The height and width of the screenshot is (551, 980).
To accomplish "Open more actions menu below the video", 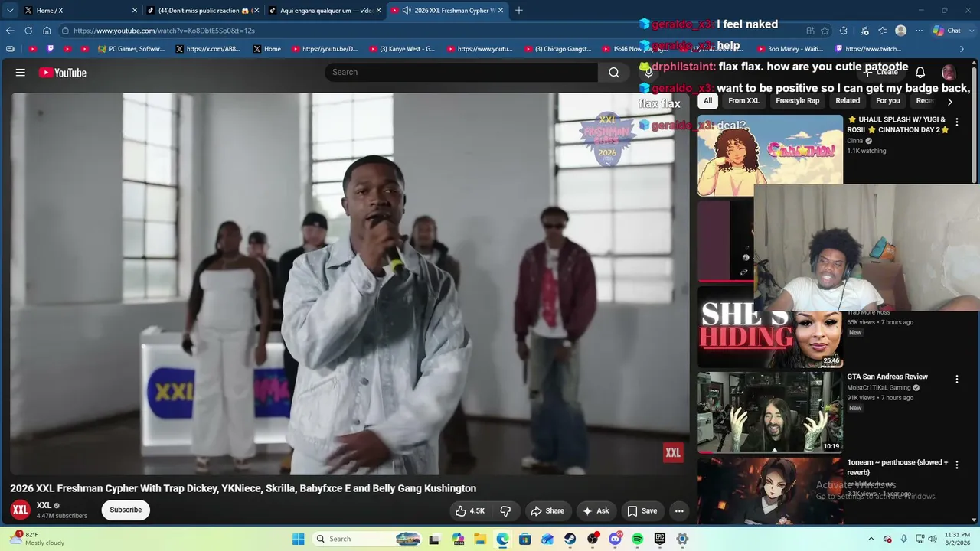I will 679,511.
